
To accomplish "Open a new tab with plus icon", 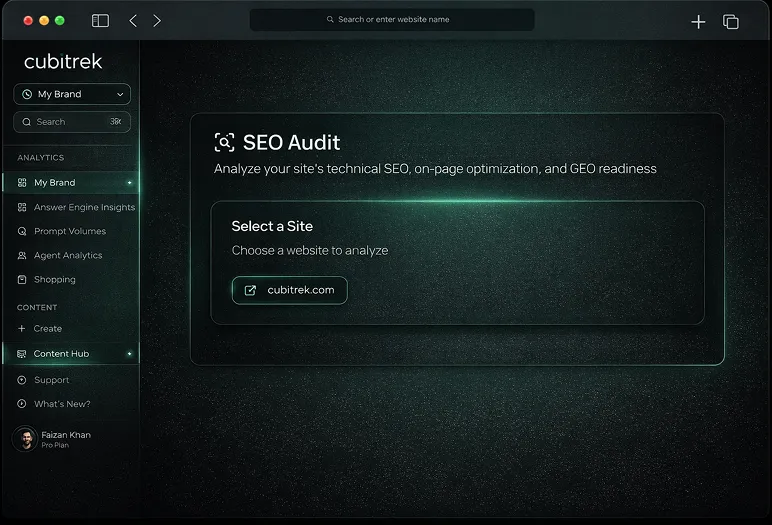I will (x=698, y=22).
